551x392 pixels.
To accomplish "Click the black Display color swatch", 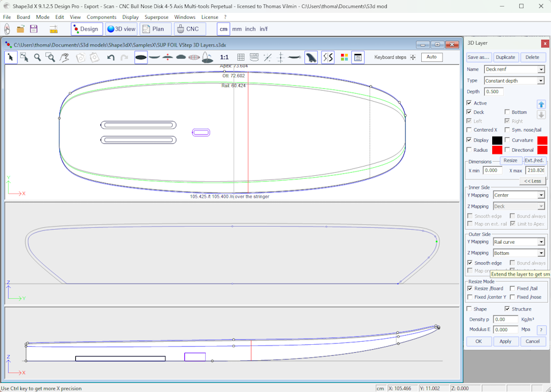I will tap(497, 140).
